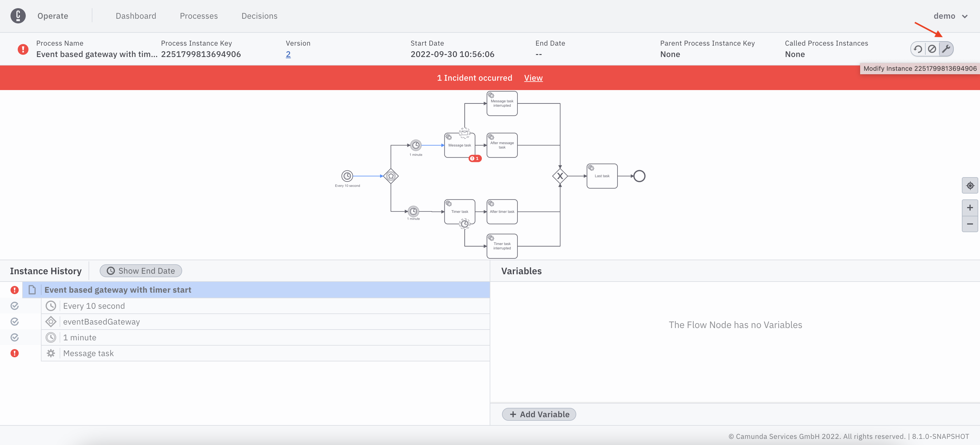Open the Dashboard tab
Screen dimensions: 980x445
[136, 16]
